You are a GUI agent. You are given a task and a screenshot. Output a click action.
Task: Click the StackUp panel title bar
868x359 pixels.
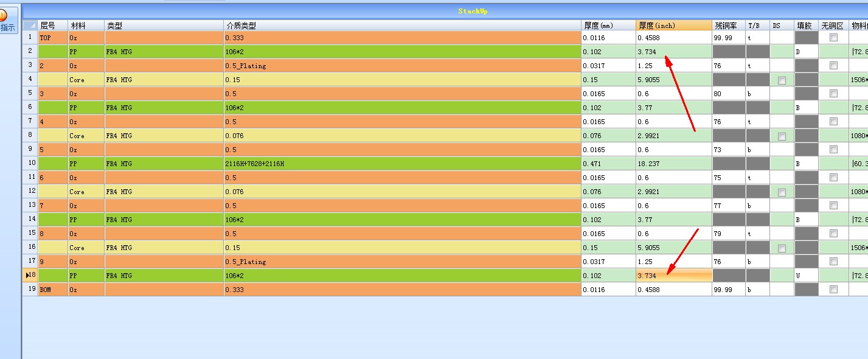tap(445, 11)
